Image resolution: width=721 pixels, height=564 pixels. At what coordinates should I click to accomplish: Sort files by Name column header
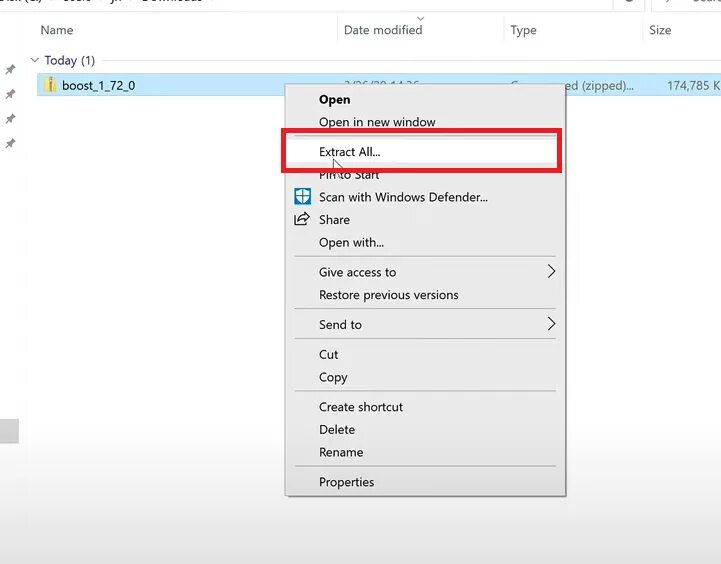(x=57, y=30)
